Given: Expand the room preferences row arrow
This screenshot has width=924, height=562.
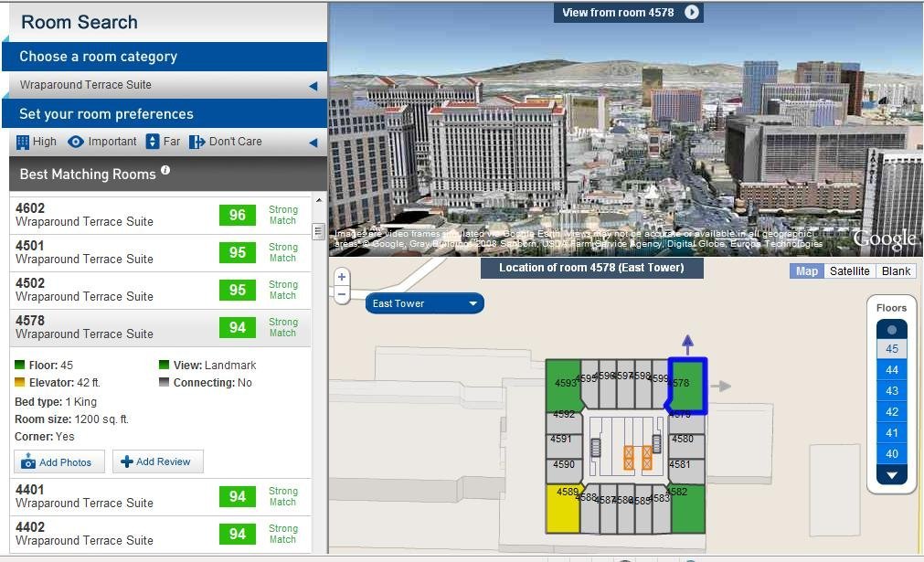Looking at the screenshot, I should click(313, 143).
